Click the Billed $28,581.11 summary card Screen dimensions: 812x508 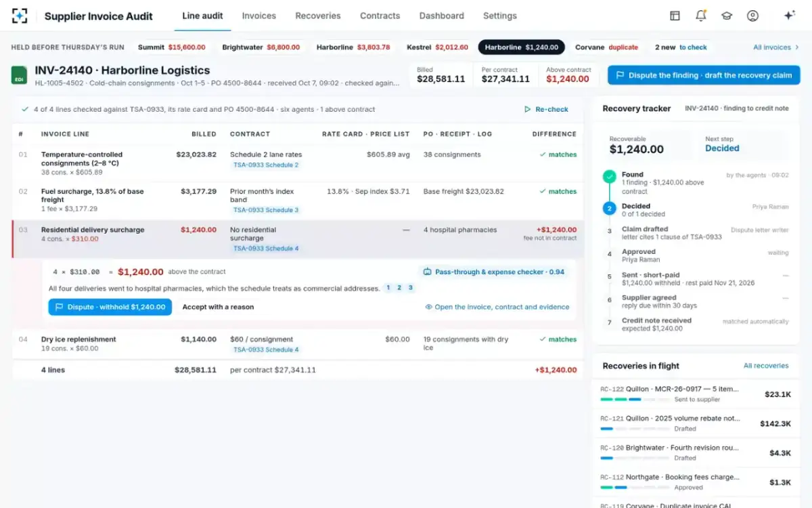point(441,75)
